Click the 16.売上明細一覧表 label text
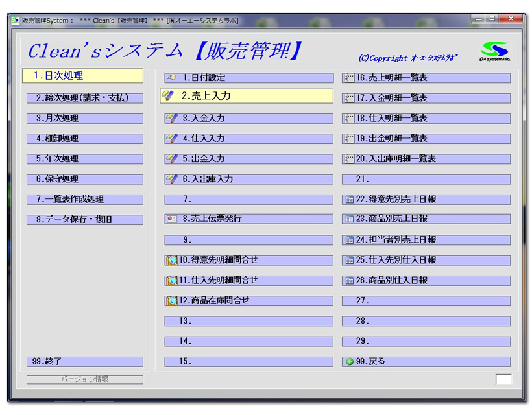 point(391,78)
